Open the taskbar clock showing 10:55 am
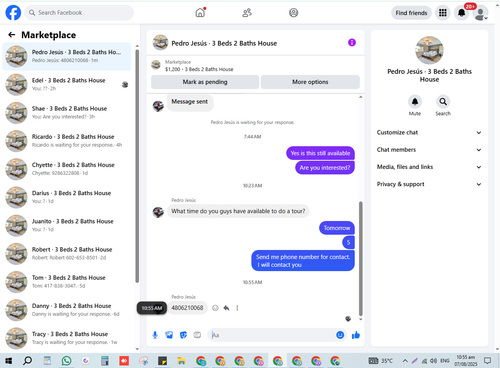 click(465, 361)
